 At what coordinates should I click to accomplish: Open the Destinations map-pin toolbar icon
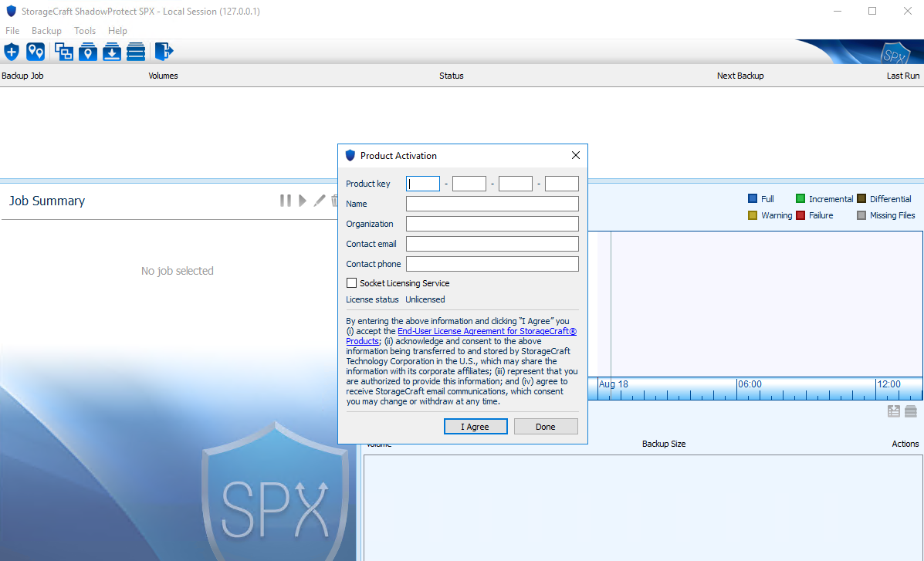coord(36,52)
